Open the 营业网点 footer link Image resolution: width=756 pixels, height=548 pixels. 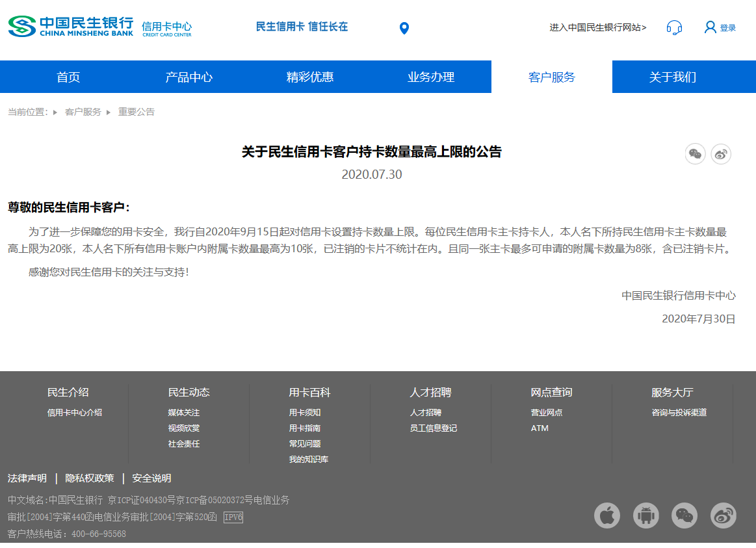coord(547,413)
